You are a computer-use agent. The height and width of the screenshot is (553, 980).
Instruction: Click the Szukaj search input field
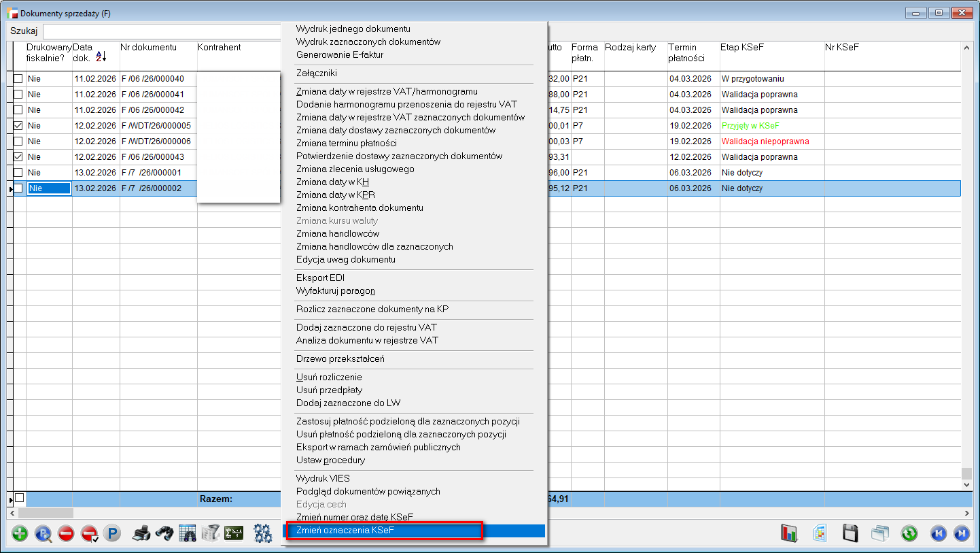tap(162, 31)
